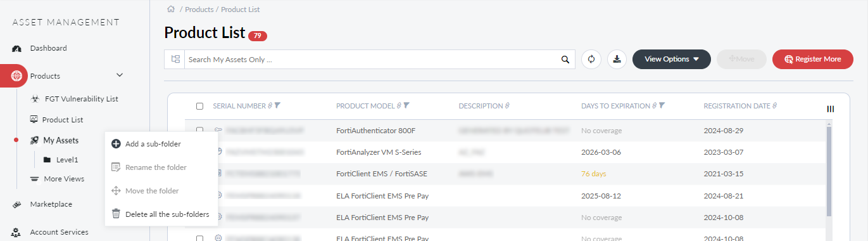Tick the select-all checkbox in table header
The width and height of the screenshot is (868, 241).
[200, 107]
